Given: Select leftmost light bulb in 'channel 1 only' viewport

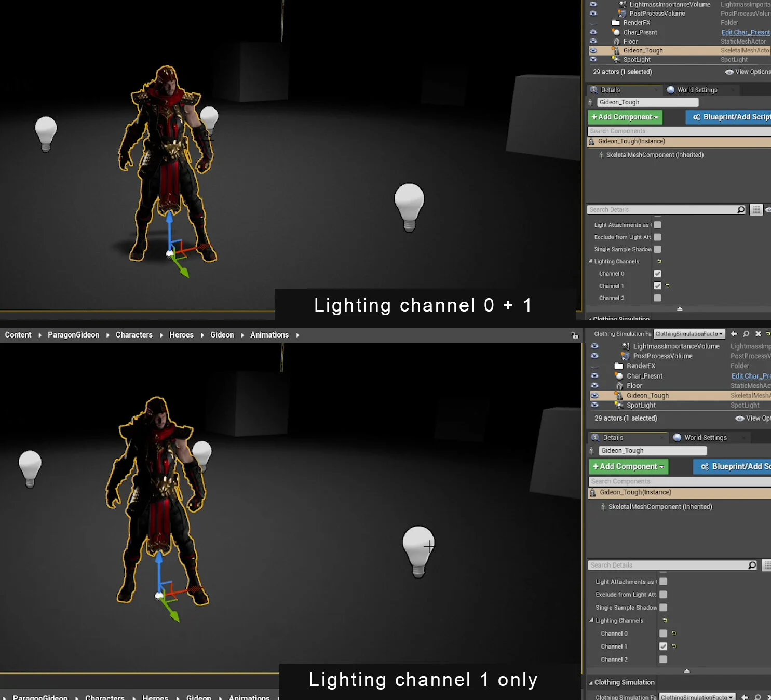Looking at the screenshot, I should 30,469.
